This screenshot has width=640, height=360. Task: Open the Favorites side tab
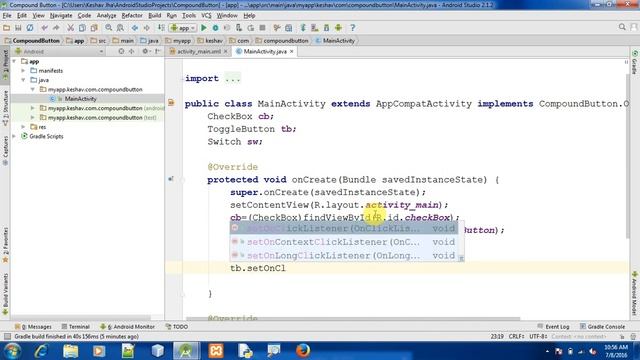(x=5, y=245)
